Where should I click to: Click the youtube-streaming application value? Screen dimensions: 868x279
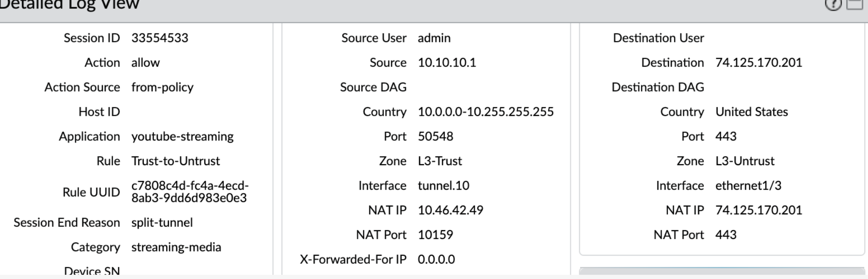point(182,137)
